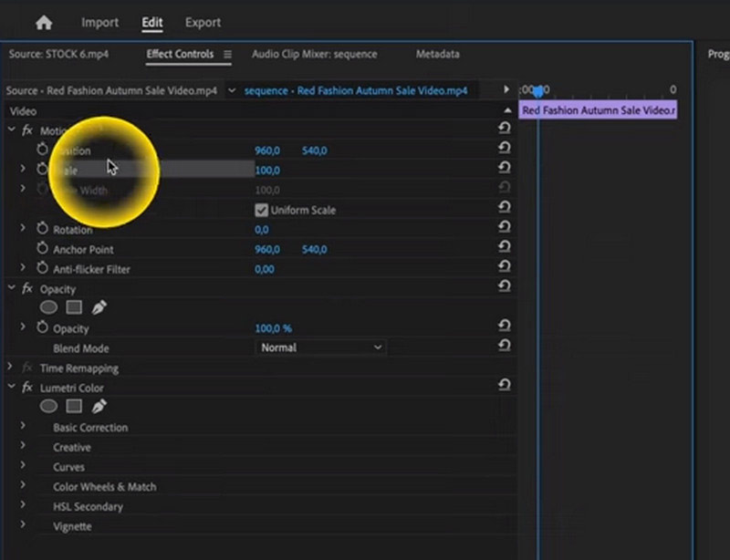This screenshot has width=730, height=560.
Task: Expand the Anti-flicker Filter property
Action: tap(22, 267)
